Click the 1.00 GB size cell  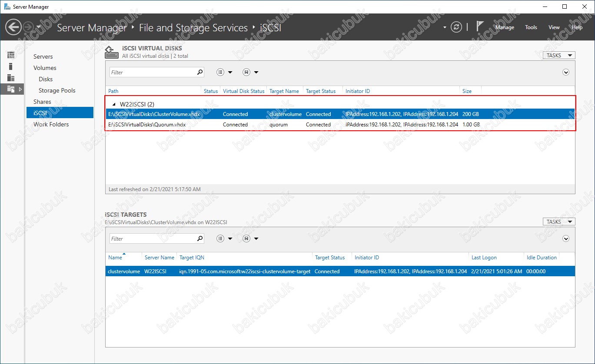tap(471, 125)
